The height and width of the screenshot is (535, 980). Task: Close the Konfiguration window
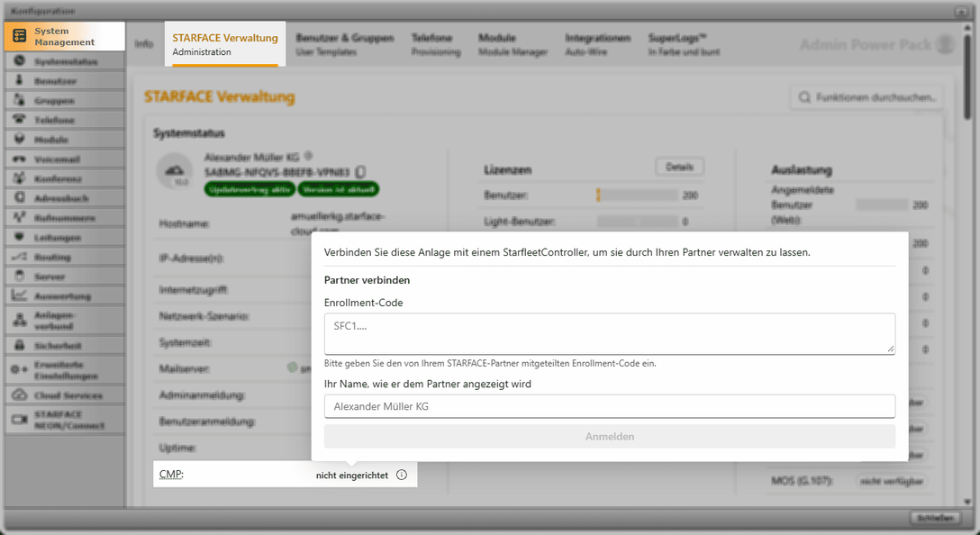tap(961, 11)
